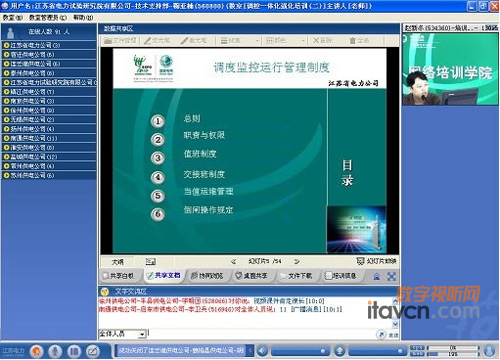Click the chat scrollbar up arrow
The height and width of the screenshot is (360, 500).
coord(395,301)
